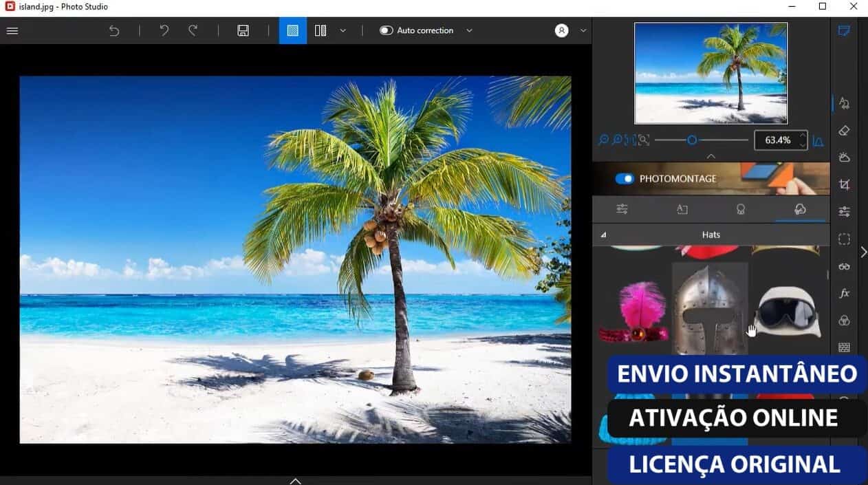Collapse the navigator panel chevron
This screenshot has width=868, height=485.
(x=711, y=156)
